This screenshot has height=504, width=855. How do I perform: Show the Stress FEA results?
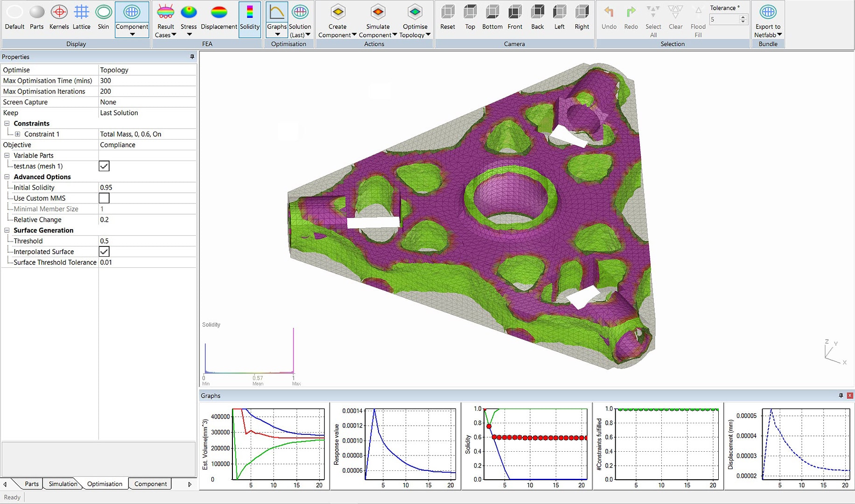pyautogui.click(x=189, y=13)
